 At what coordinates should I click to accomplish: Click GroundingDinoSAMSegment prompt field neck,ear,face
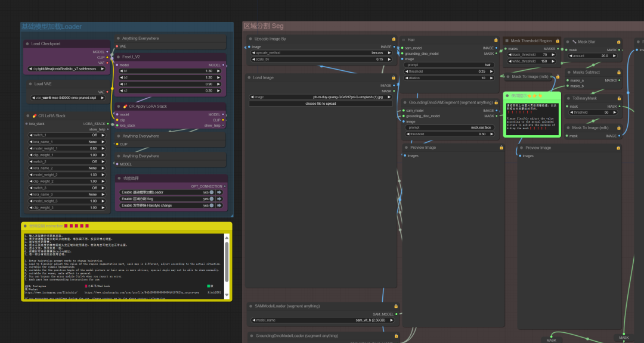(x=450, y=127)
